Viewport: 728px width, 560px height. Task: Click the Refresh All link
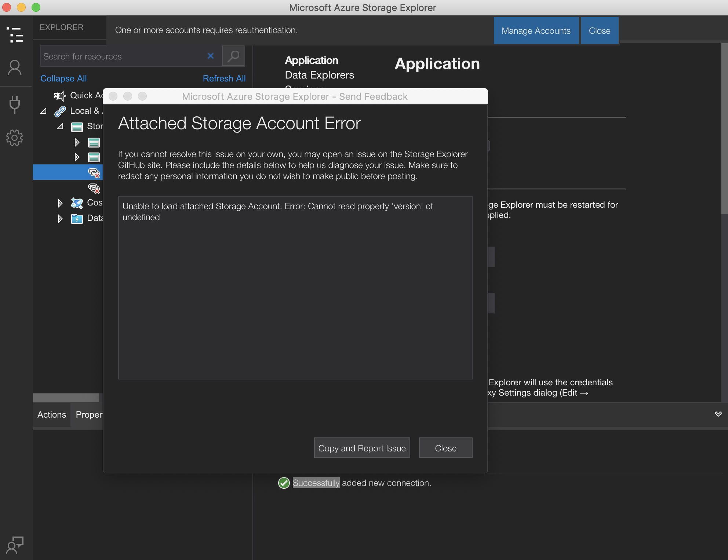224,78
